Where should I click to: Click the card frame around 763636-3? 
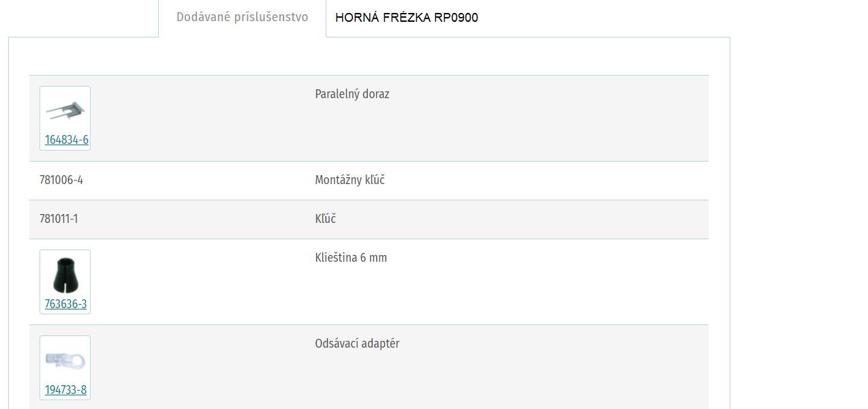[x=65, y=282]
